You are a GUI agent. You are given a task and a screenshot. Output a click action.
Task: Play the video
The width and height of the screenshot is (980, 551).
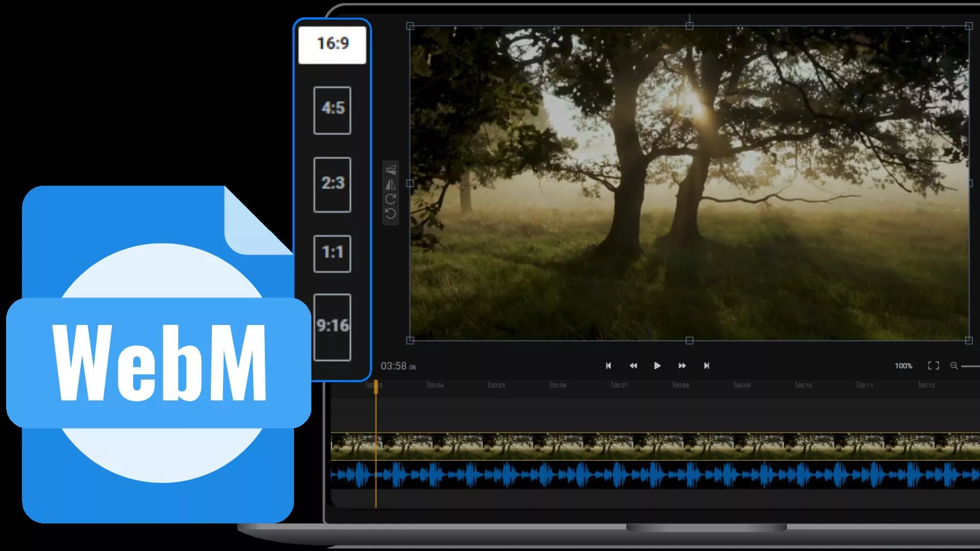pyautogui.click(x=657, y=365)
